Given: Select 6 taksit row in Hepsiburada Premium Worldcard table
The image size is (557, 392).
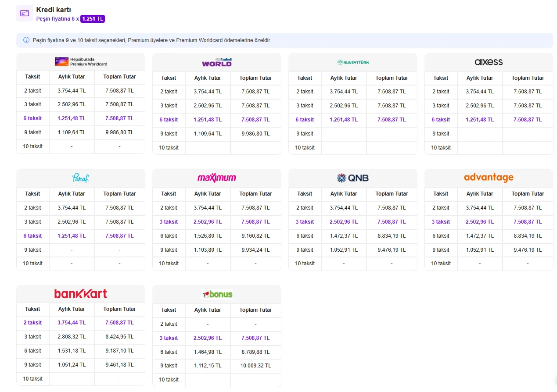Looking at the screenshot, I should (81, 118).
